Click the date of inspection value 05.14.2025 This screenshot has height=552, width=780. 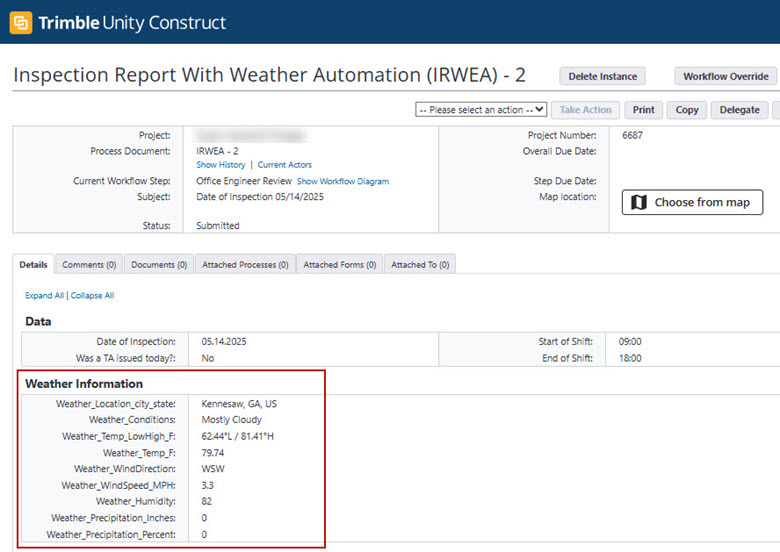[x=224, y=342]
